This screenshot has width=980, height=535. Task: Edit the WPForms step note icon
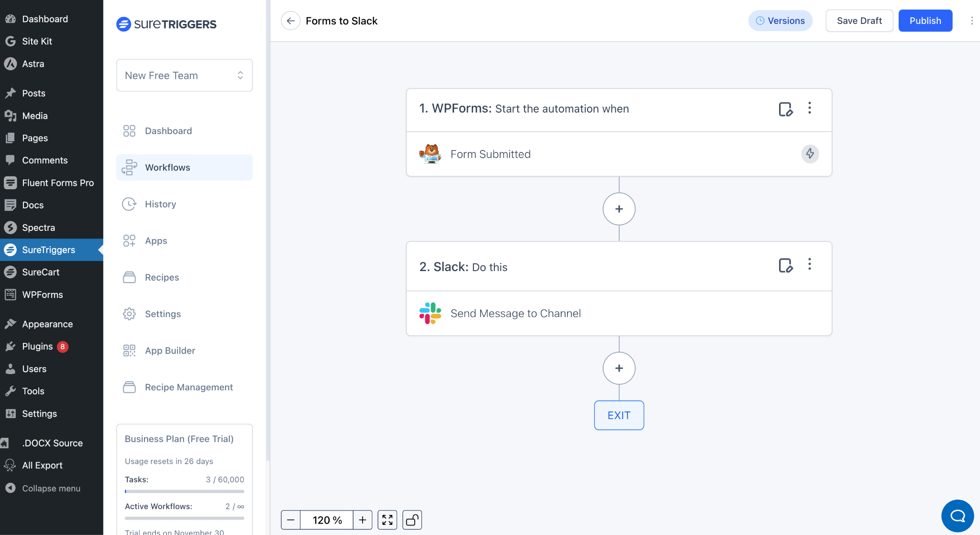(x=786, y=109)
